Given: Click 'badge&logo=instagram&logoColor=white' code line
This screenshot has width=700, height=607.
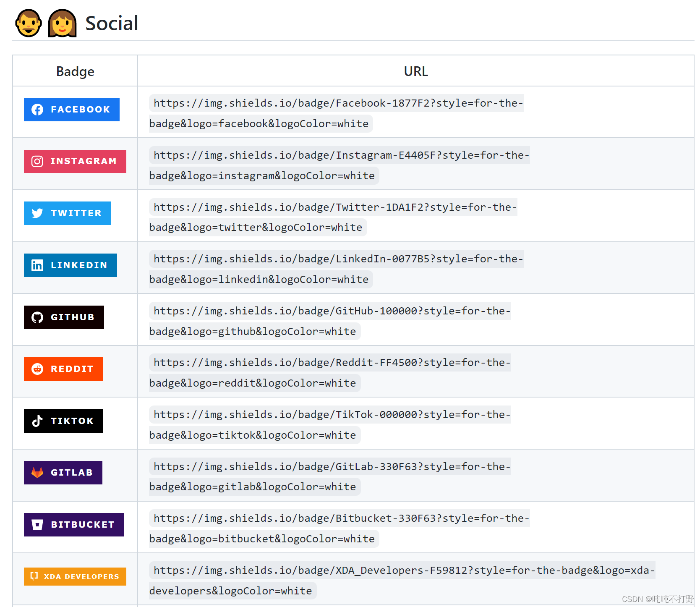Looking at the screenshot, I should (264, 176).
